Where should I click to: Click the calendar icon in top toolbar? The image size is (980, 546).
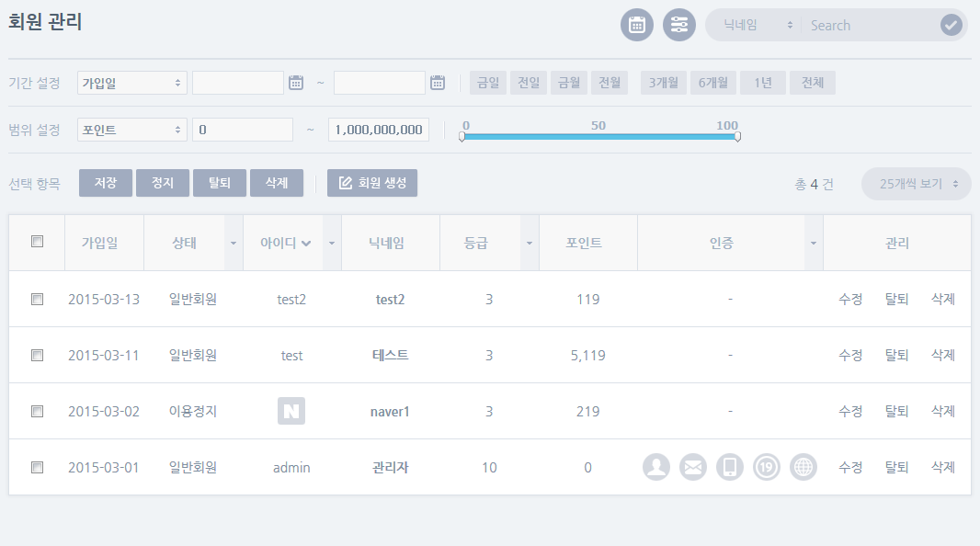[636, 25]
